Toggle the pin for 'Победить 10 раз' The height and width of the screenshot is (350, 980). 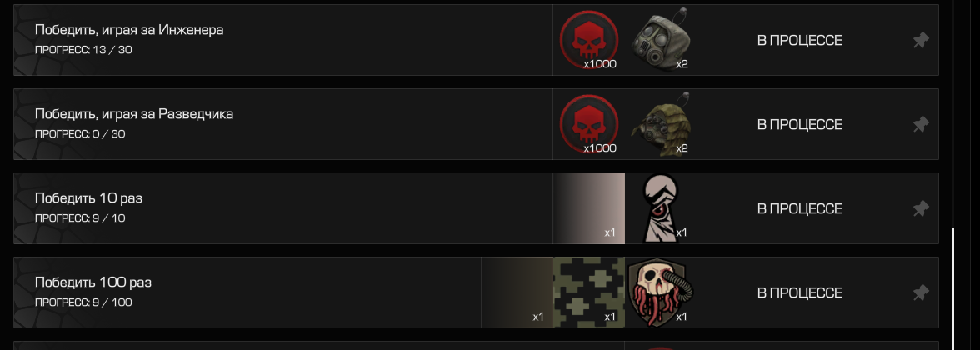click(x=921, y=208)
